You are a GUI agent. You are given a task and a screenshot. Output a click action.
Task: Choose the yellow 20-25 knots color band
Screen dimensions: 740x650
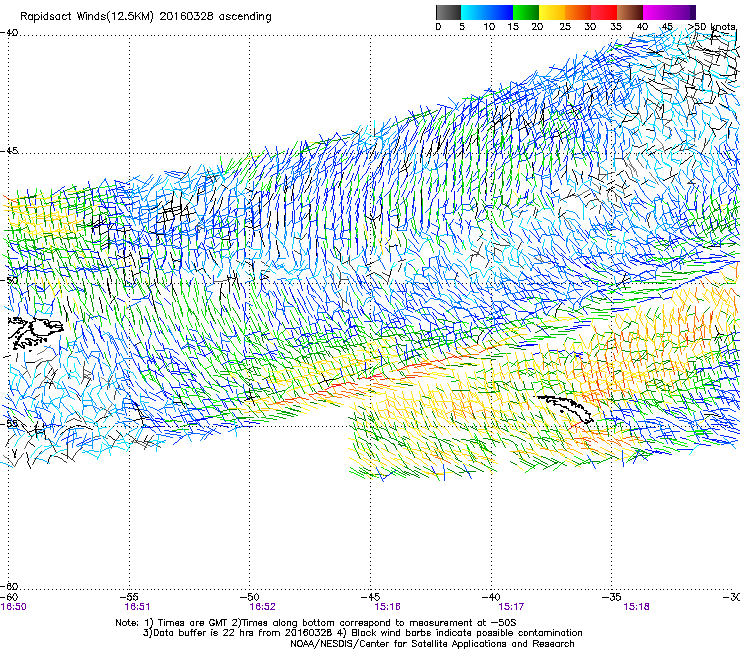[x=552, y=12]
